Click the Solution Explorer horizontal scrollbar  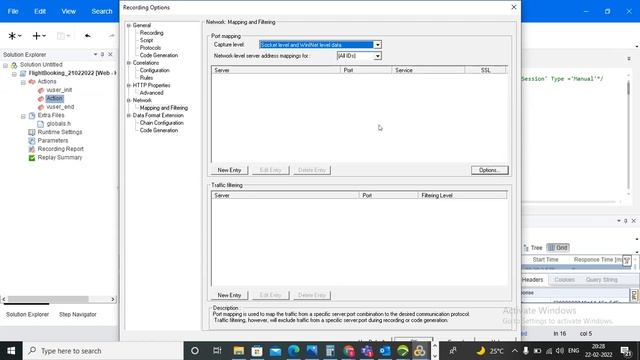[58, 299]
